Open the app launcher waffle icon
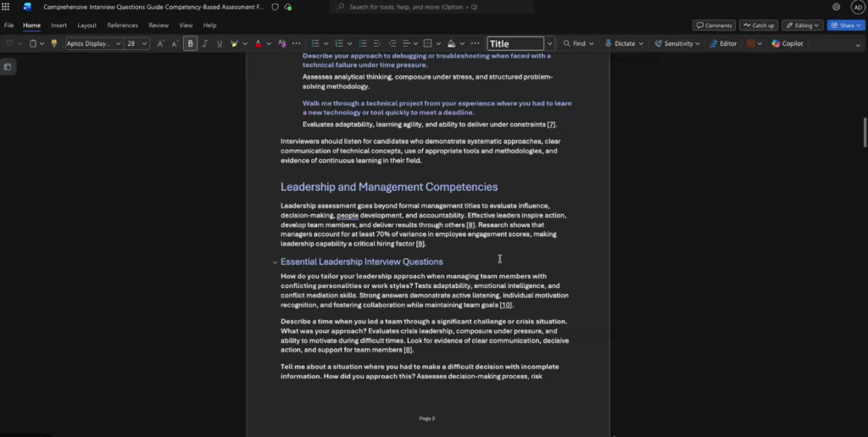The width and height of the screenshot is (868, 437). 7,7
